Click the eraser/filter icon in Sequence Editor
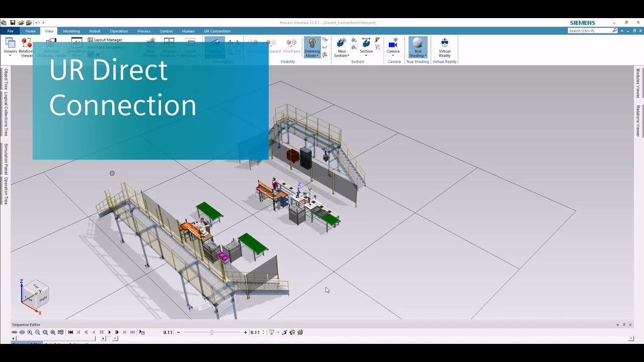The image size is (644, 362). (285, 332)
